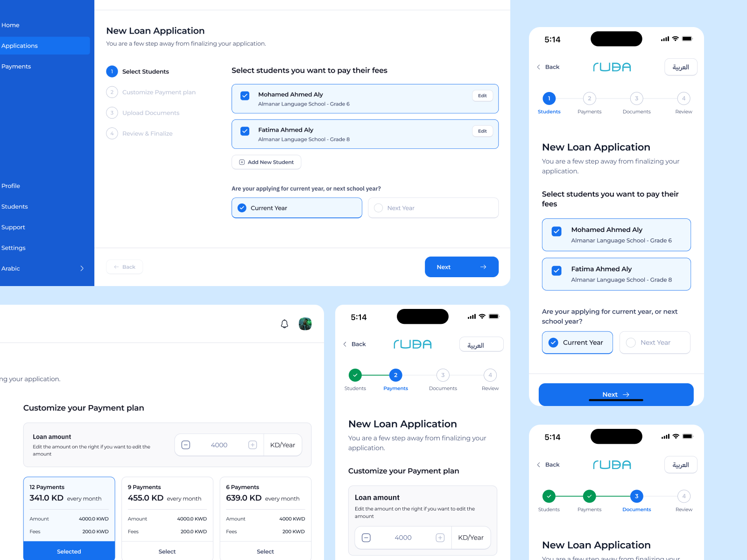Tap step 1 Students circle in mobile Students screen

549,98
